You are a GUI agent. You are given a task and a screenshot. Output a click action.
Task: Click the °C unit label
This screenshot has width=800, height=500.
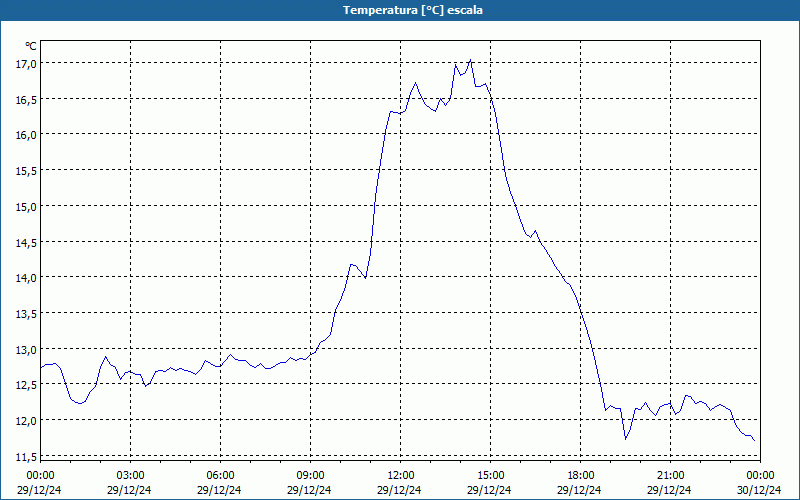[x=31, y=46]
